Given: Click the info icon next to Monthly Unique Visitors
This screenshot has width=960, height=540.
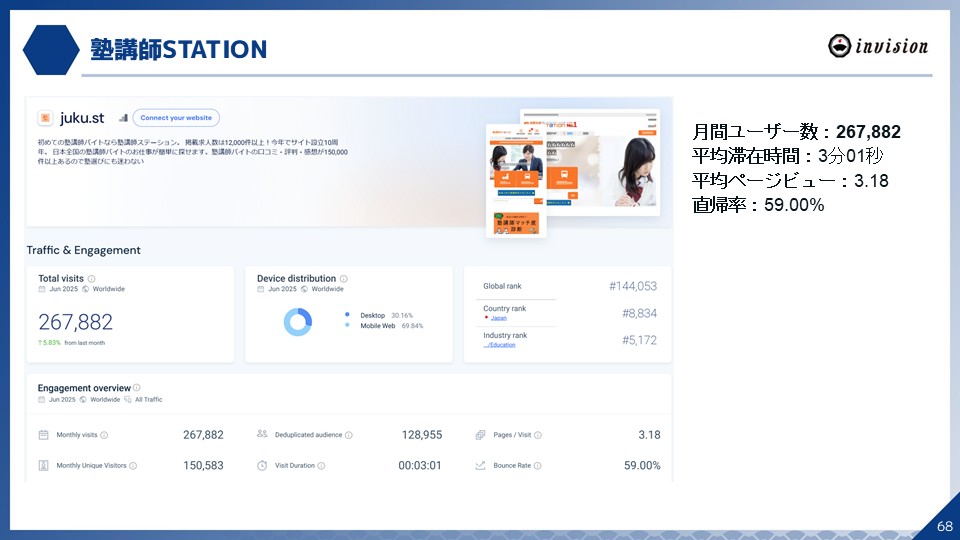Looking at the screenshot, I should click(x=133, y=466).
